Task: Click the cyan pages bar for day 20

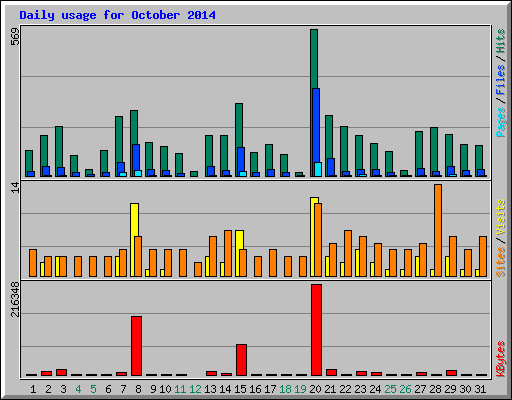Action: [318, 169]
